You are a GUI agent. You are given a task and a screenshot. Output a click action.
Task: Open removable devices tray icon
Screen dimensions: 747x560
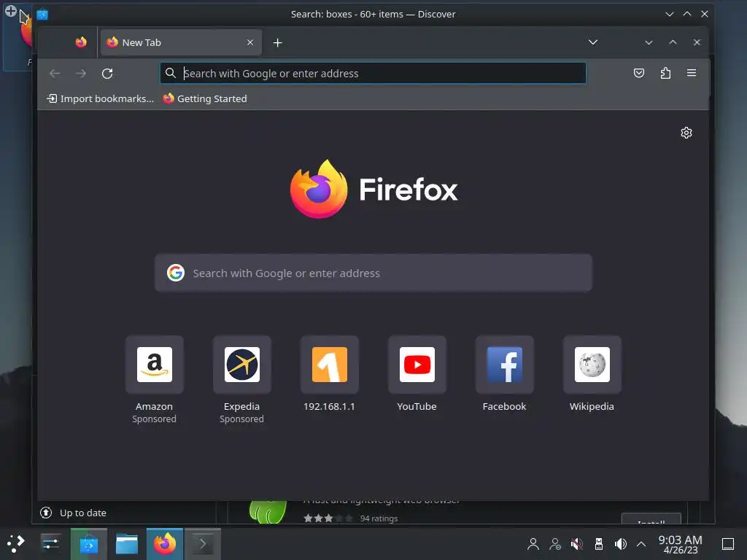pyautogui.click(x=599, y=544)
